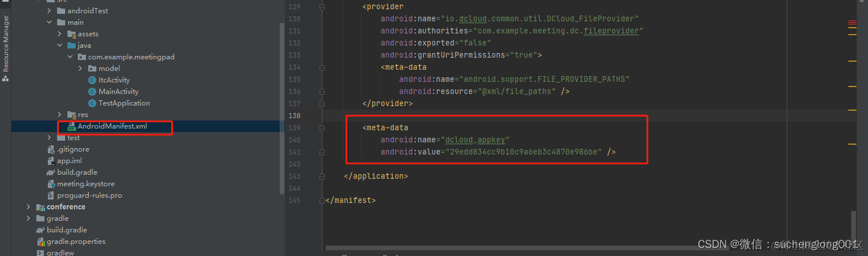Expand the test folder
This screenshot has height=256, width=868.
click(x=49, y=138)
